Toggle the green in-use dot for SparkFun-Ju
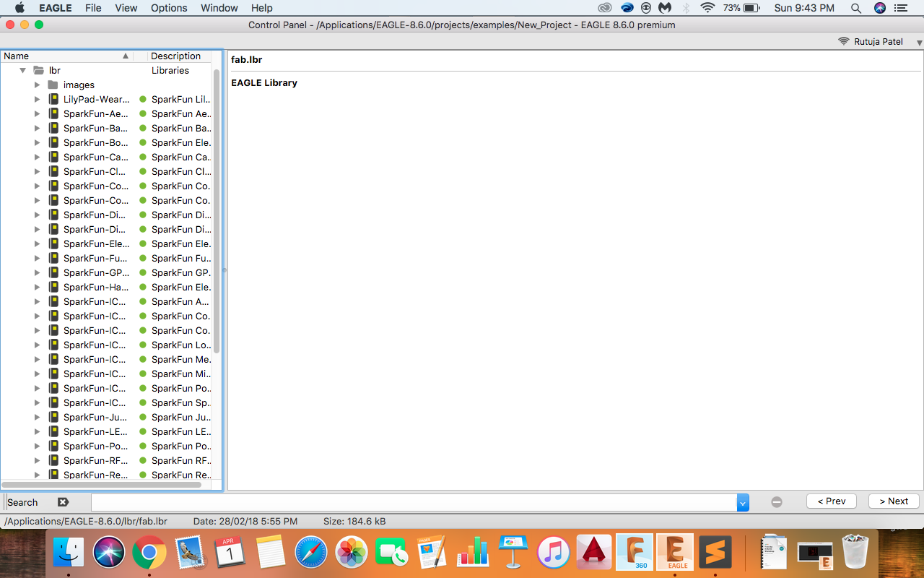Image resolution: width=924 pixels, height=578 pixels. [143, 417]
